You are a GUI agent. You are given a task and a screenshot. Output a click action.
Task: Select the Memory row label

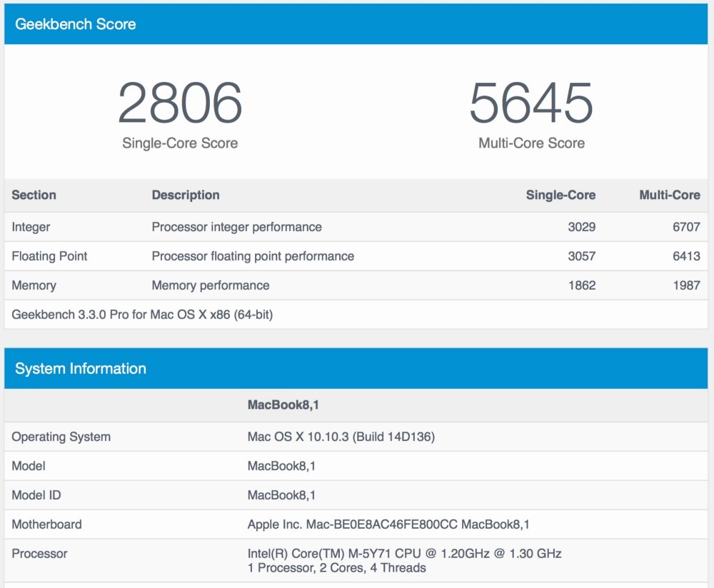[x=34, y=285]
